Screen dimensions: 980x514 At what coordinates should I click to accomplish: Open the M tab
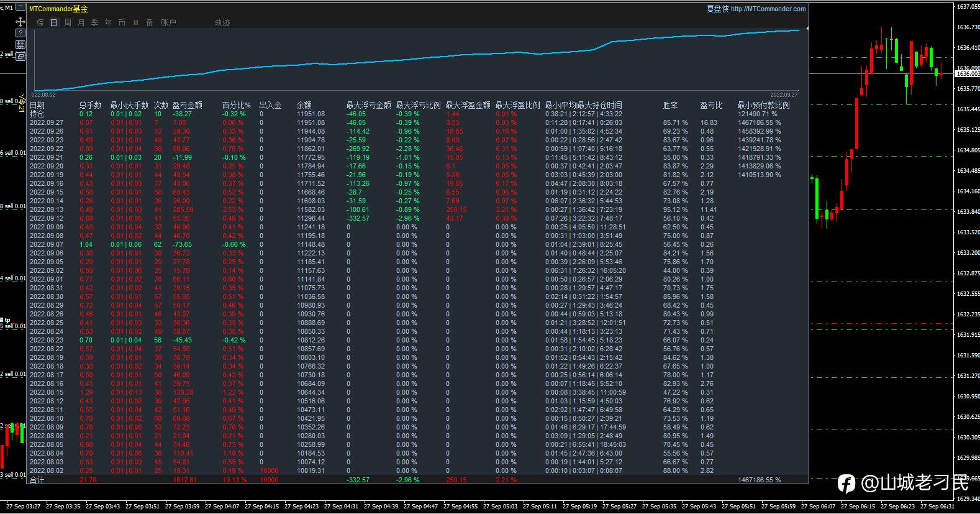click(136, 22)
